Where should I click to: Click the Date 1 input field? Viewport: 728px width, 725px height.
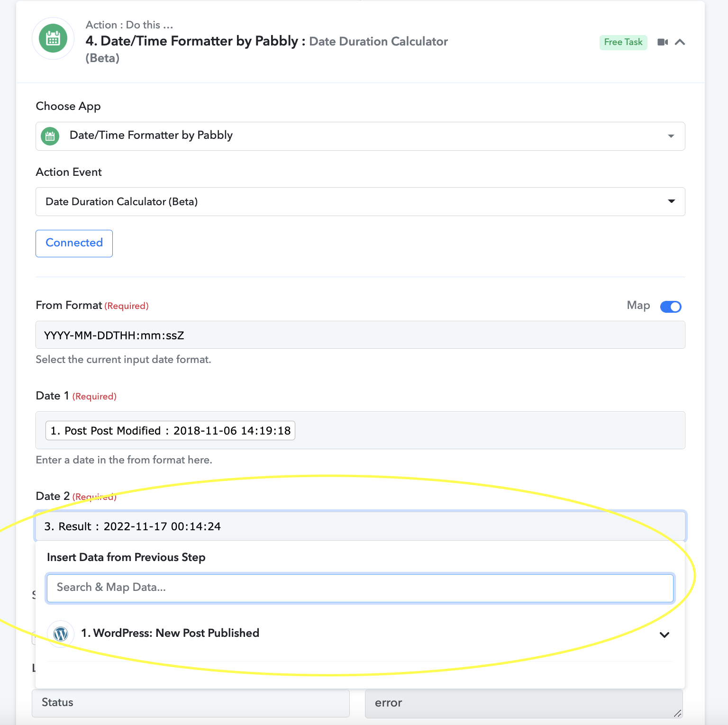tap(360, 430)
